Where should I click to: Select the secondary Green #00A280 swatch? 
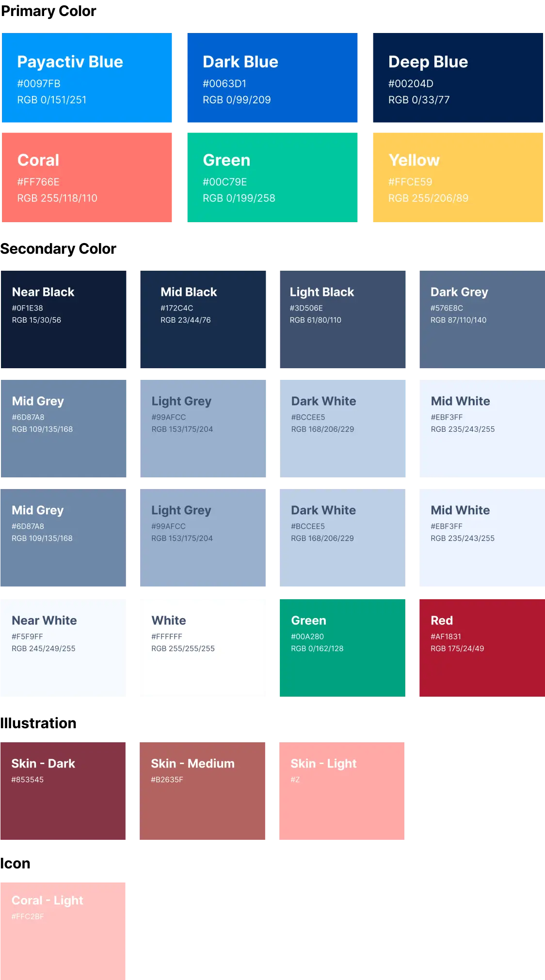point(342,648)
